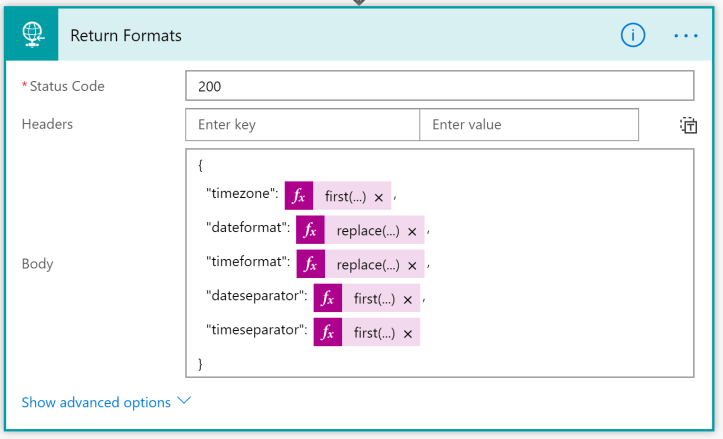723x439 pixels.
Task: Switch Headers to text mode icon
Action: coord(688,125)
